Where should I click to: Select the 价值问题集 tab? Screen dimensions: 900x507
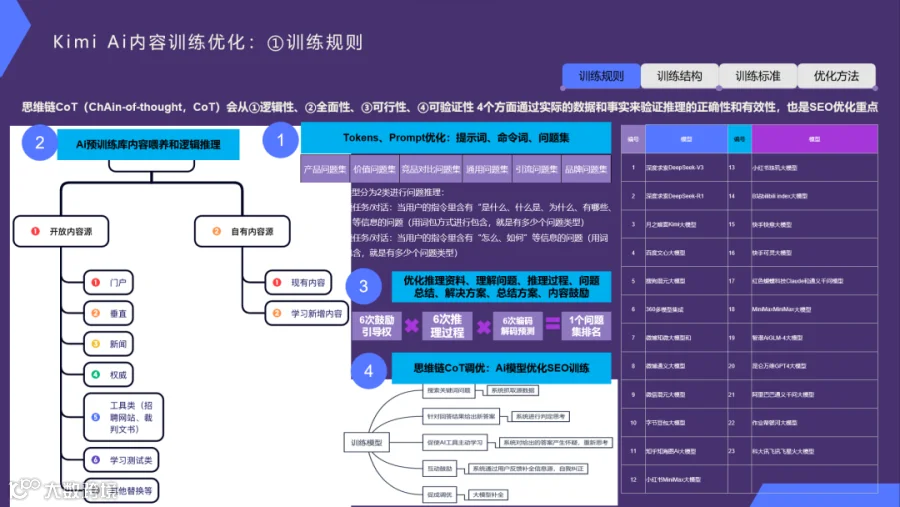point(374,169)
